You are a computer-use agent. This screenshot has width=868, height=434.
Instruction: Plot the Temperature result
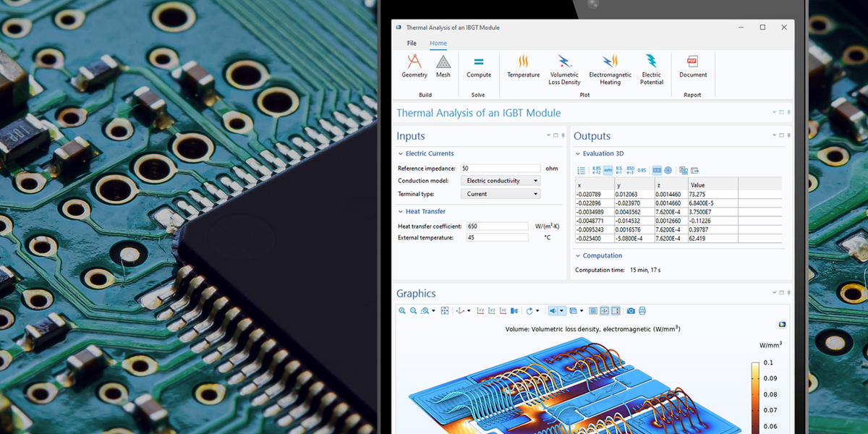click(523, 65)
